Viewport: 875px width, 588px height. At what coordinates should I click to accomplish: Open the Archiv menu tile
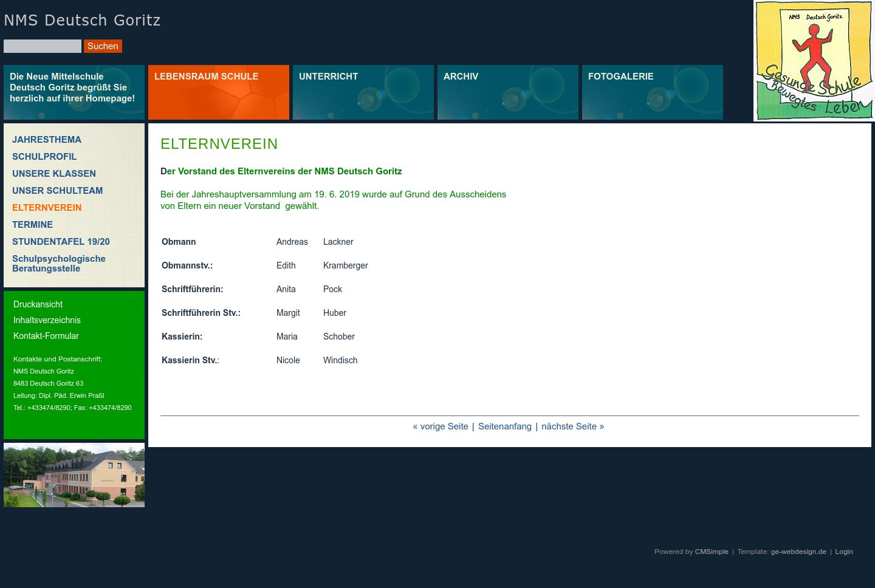pos(508,92)
